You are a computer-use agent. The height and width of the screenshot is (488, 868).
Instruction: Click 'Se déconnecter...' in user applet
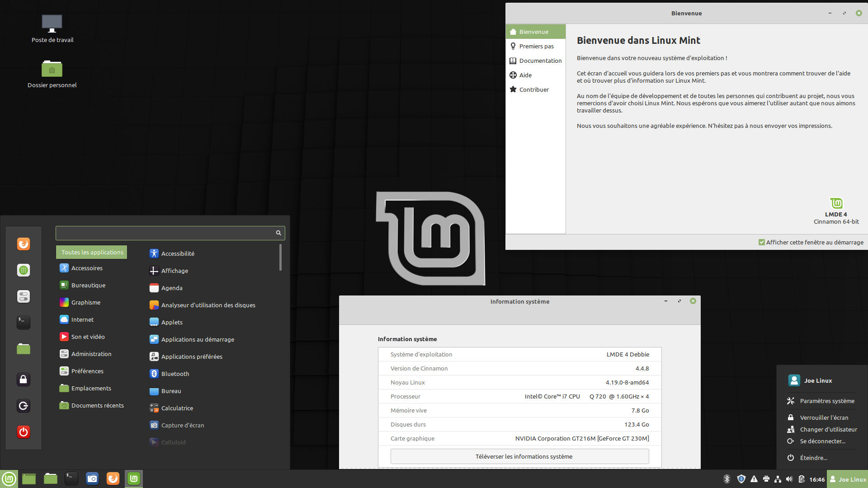[821, 441]
